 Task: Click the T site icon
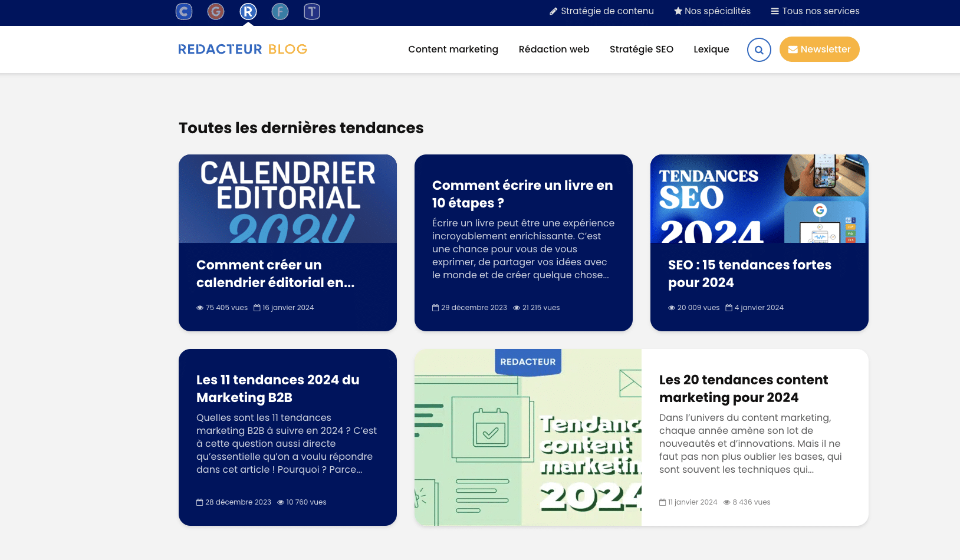pyautogui.click(x=312, y=11)
